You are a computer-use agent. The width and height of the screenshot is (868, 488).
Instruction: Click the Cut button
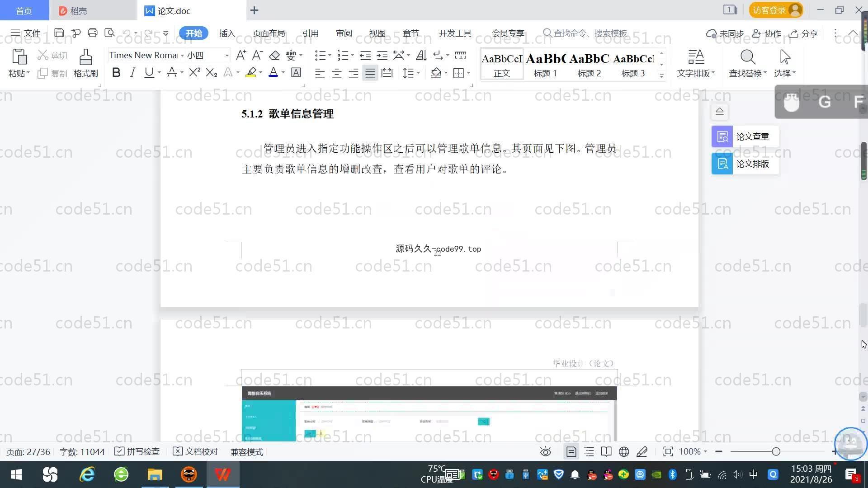52,55
